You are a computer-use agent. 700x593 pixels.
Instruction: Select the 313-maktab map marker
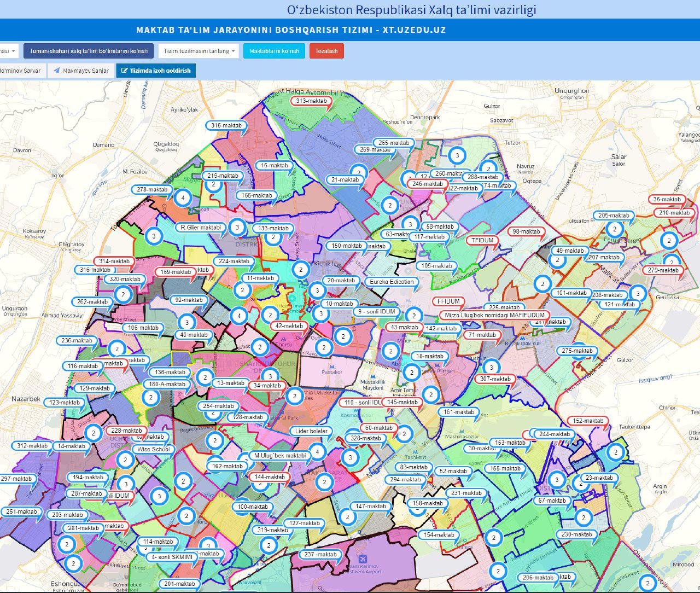pos(311,101)
